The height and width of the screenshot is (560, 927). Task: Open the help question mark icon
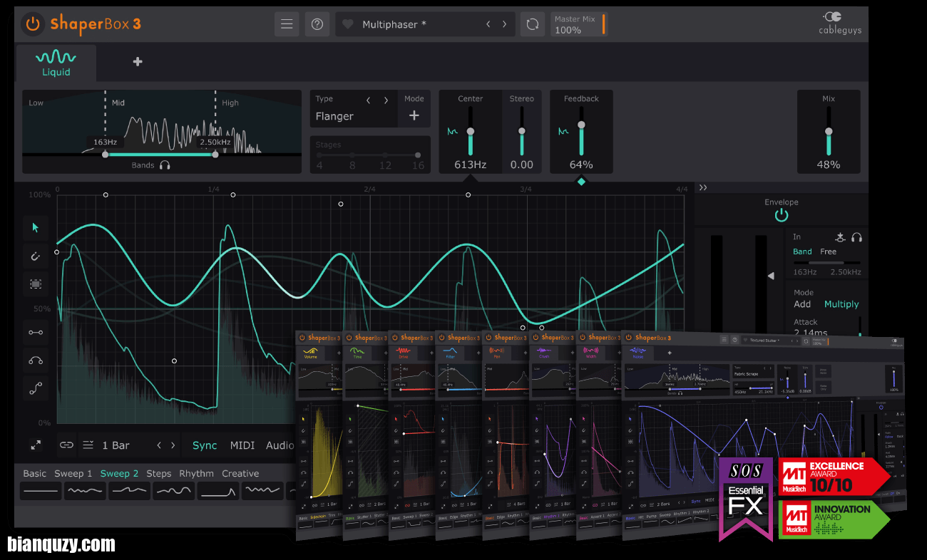(317, 24)
